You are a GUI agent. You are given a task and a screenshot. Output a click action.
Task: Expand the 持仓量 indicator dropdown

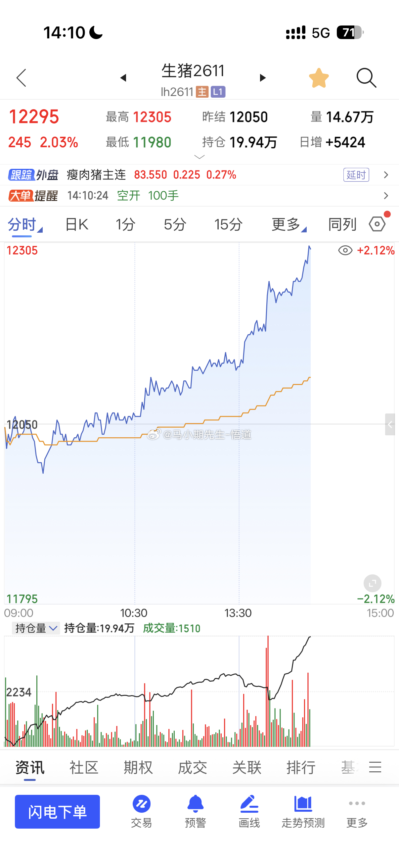(36, 628)
